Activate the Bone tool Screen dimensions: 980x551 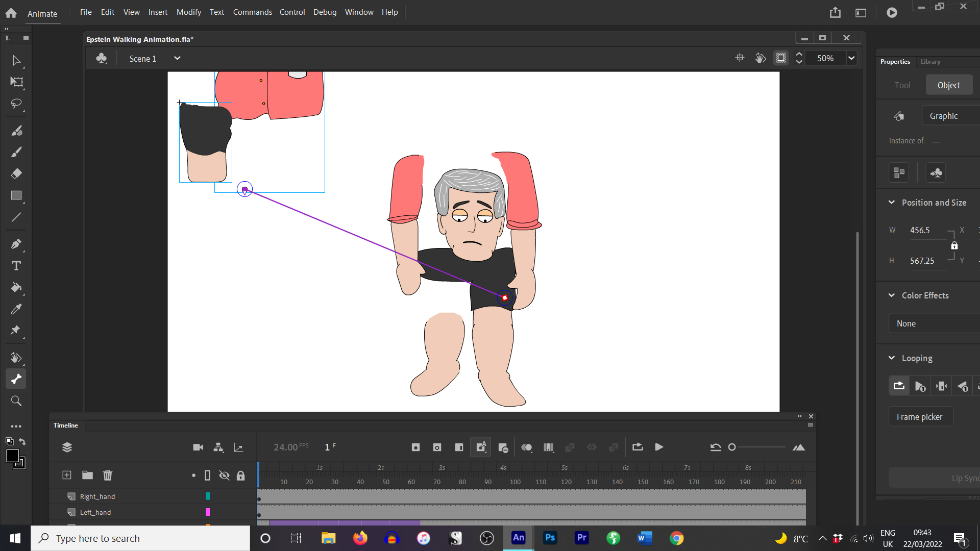[x=16, y=379]
